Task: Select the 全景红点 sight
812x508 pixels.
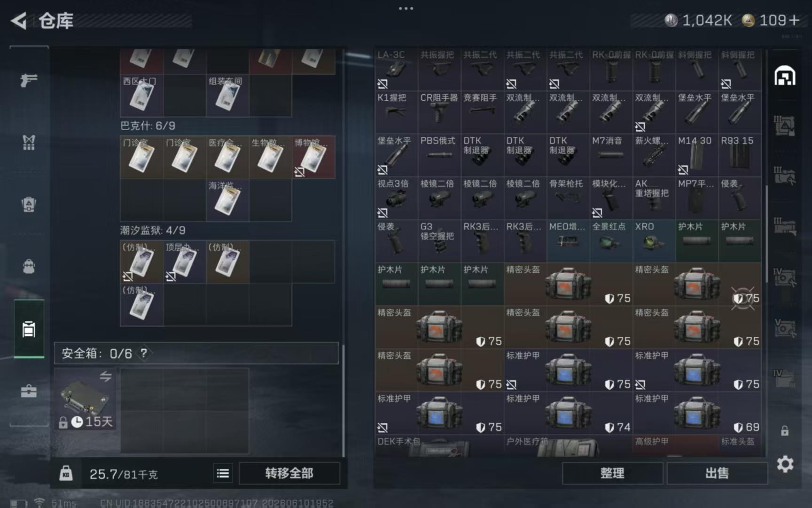Action: point(611,241)
